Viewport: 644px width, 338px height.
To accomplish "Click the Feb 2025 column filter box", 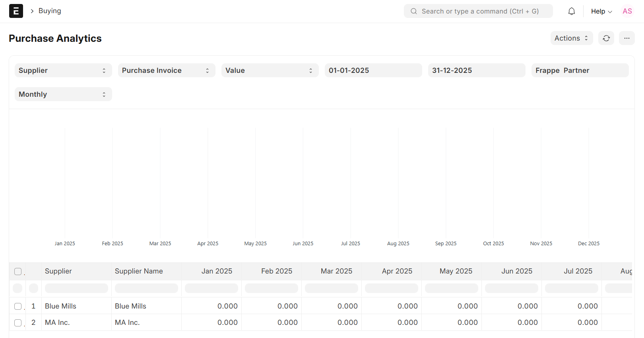I will tap(272, 288).
